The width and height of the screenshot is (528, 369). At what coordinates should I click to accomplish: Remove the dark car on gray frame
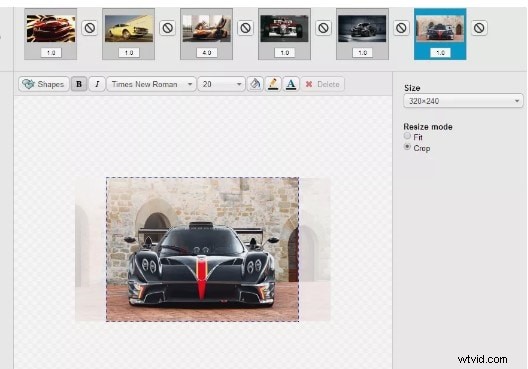tap(401, 28)
